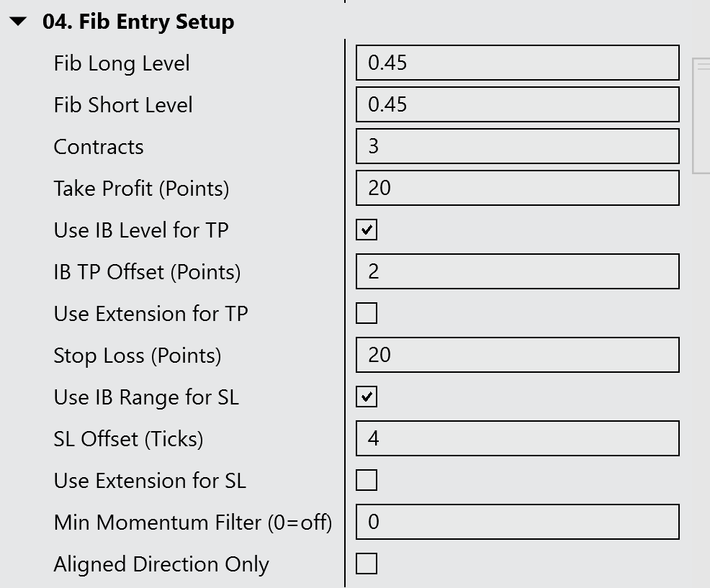
Task: Enable Use Extension for TP checkbox
Action: (x=367, y=314)
